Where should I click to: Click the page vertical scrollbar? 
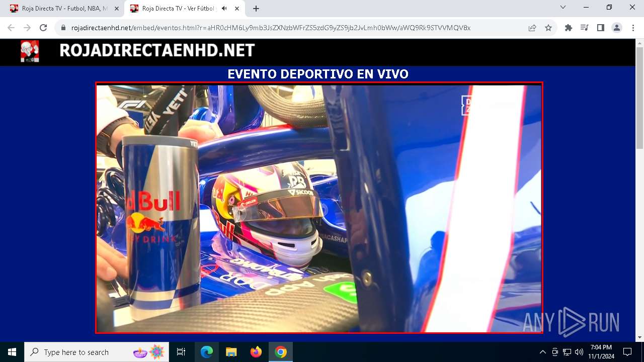pyautogui.click(x=639, y=98)
